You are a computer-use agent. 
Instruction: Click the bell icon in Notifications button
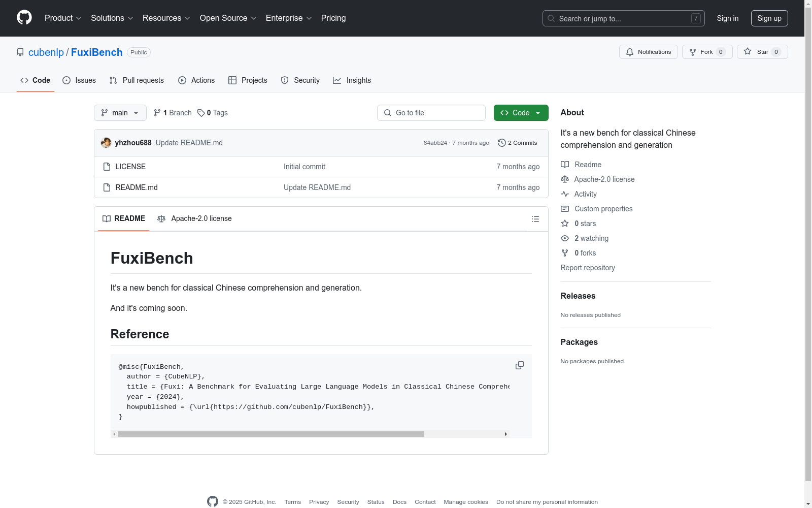point(630,52)
